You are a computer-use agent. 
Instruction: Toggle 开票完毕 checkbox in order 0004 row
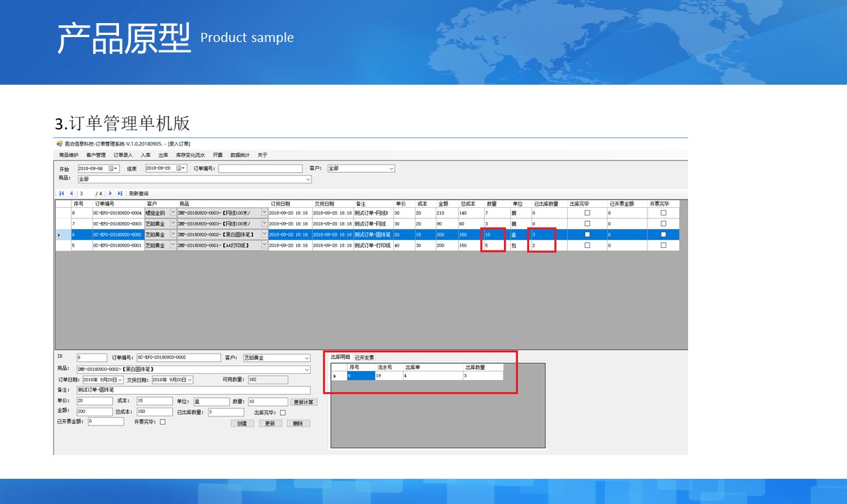(x=664, y=213)
